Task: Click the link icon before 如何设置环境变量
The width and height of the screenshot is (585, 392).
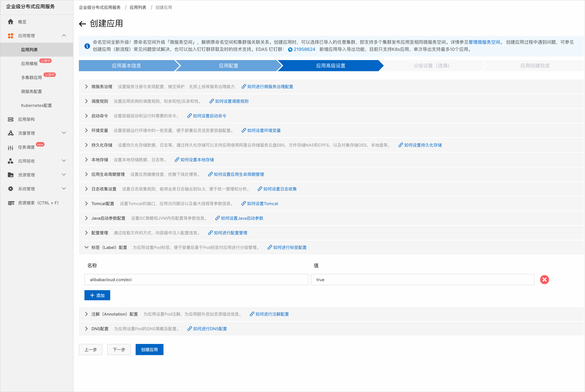Action: (x=244, y=130)
